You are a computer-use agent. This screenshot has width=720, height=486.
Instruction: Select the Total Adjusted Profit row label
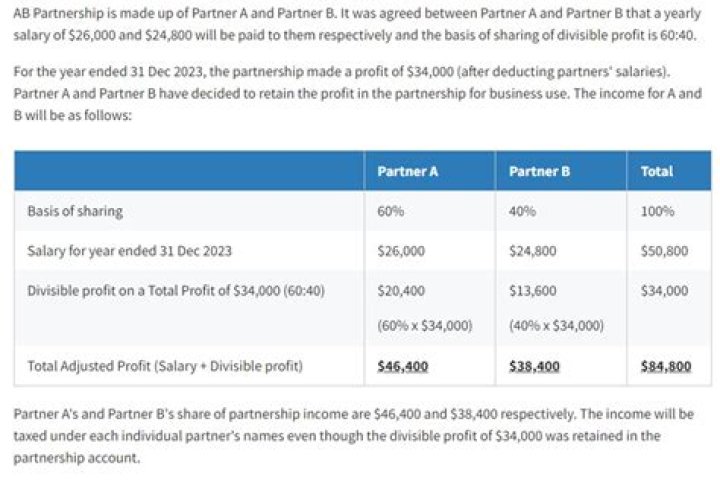[x=165, y=367]
